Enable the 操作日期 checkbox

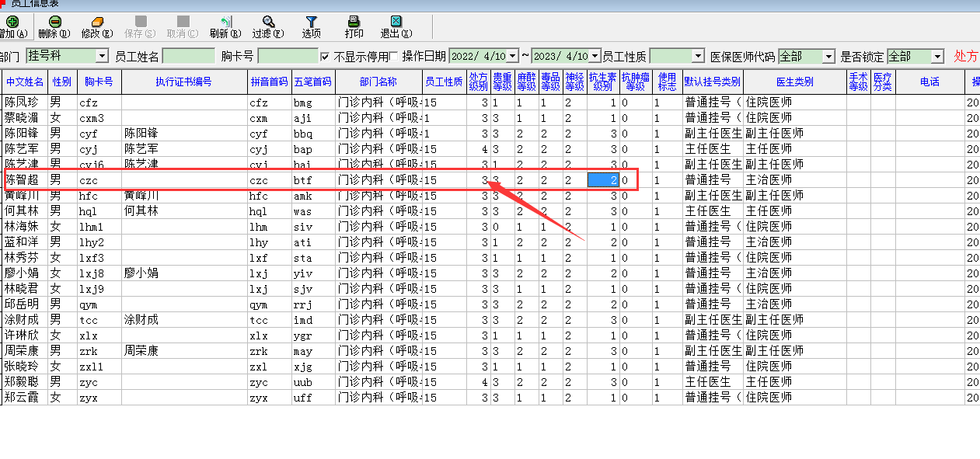pyautogui.click(x=394, y=57)
